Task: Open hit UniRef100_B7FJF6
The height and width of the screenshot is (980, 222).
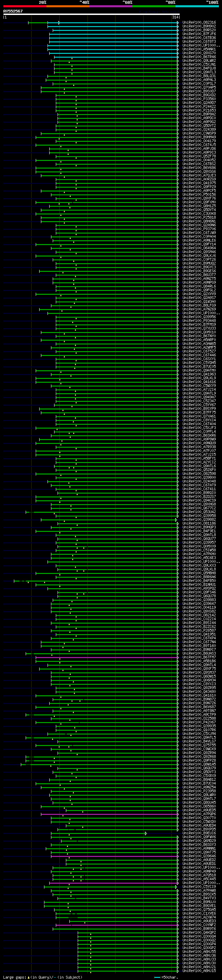Action: point(199,34)
